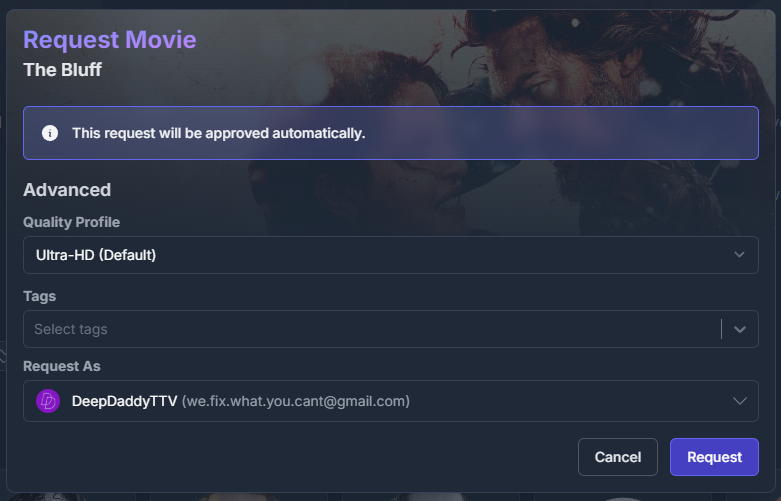Viewport: 781px width, 501px height.
Task: Click the Request As label
Action: 62,366
